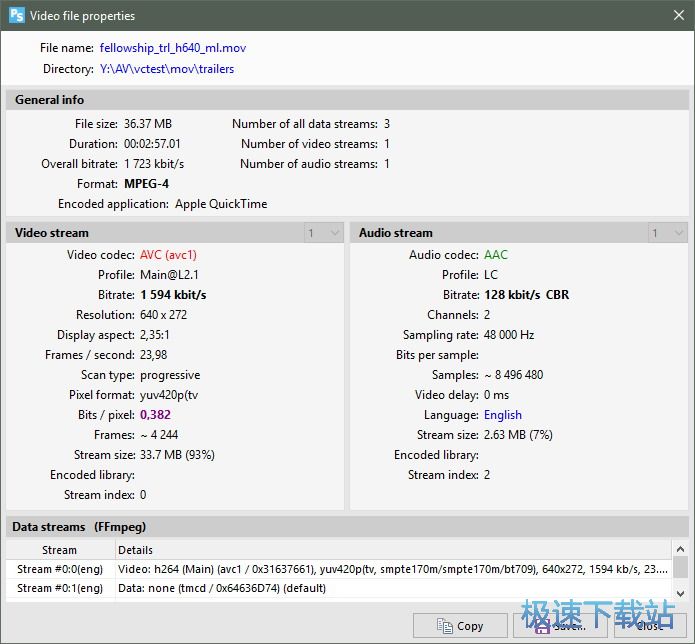Click the file size value 36.37 MB

coord(148,124)
